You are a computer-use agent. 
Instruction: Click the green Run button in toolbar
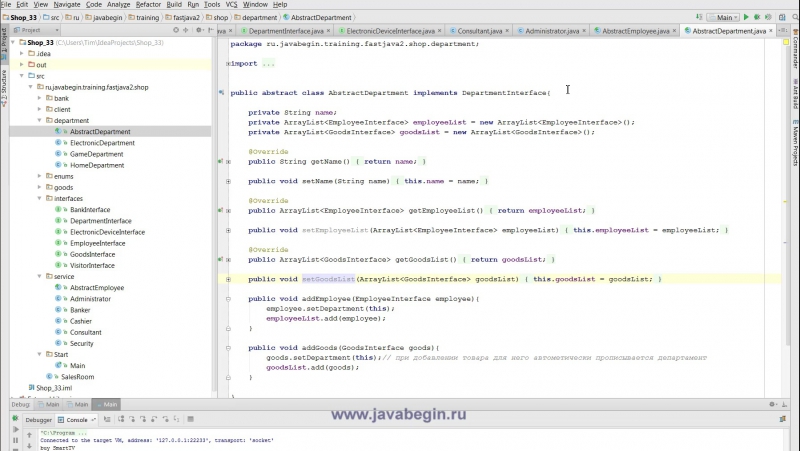click(745, 17)
